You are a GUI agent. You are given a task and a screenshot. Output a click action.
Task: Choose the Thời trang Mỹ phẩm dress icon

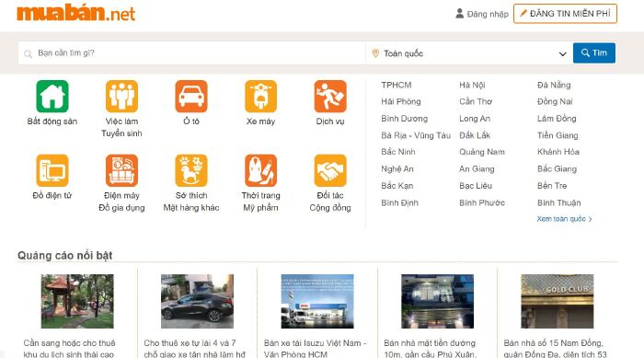pyautogui.click(x=260, y=170)
